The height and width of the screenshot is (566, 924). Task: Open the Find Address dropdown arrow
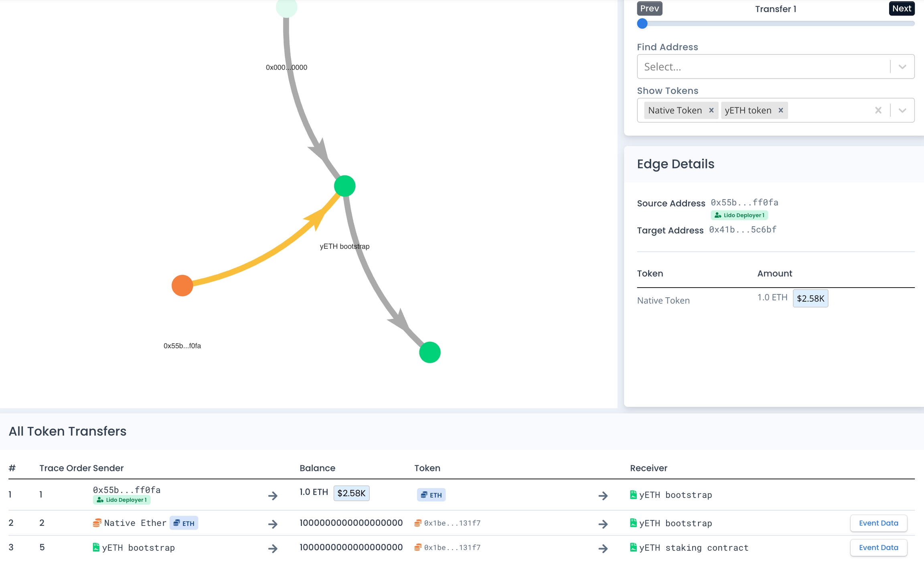click(x=902, y=67)
